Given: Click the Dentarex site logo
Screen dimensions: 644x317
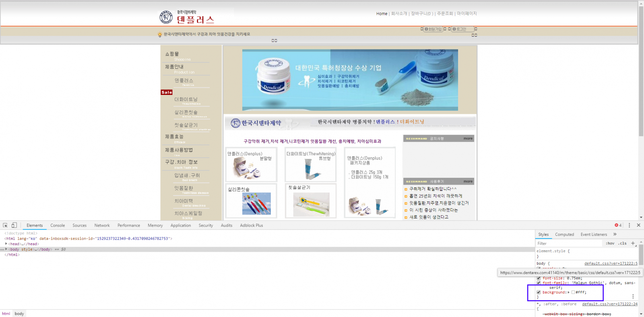Looking at the screenshot, I should point(187,17).
